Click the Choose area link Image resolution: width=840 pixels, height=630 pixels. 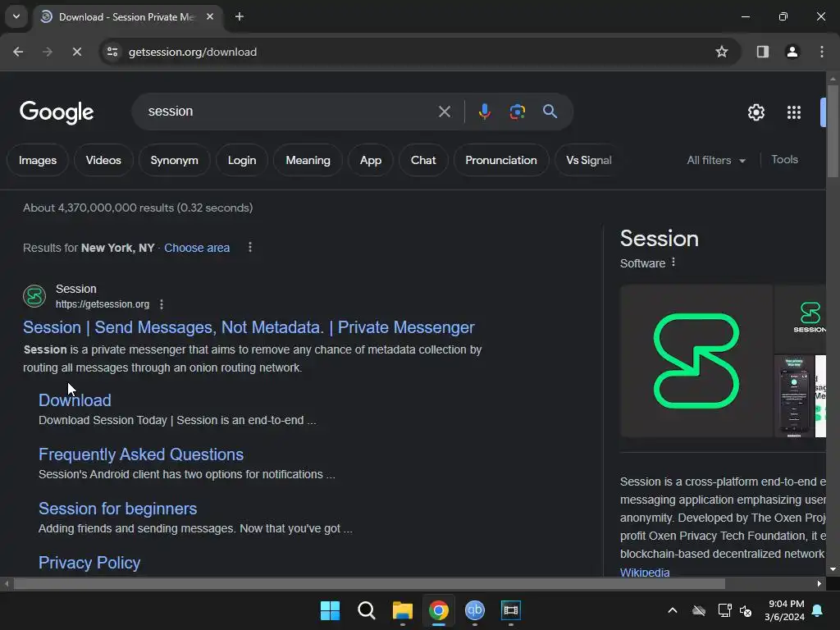coord(197,248)
